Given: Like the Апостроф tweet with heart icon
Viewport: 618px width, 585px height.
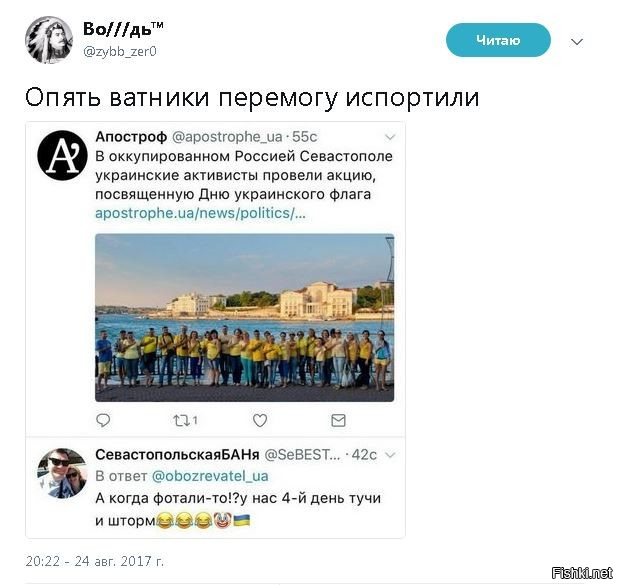Looking at the screenshot, I should [260, 420].
